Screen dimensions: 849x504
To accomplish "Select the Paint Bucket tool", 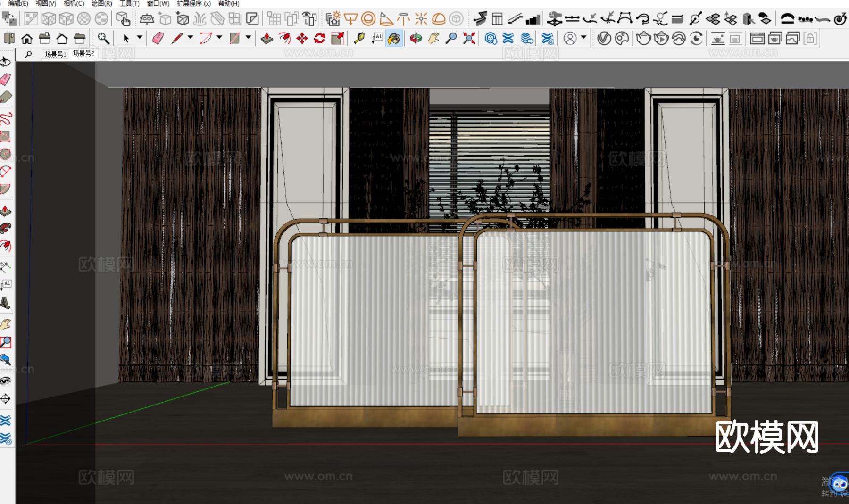I will [394, 38].
